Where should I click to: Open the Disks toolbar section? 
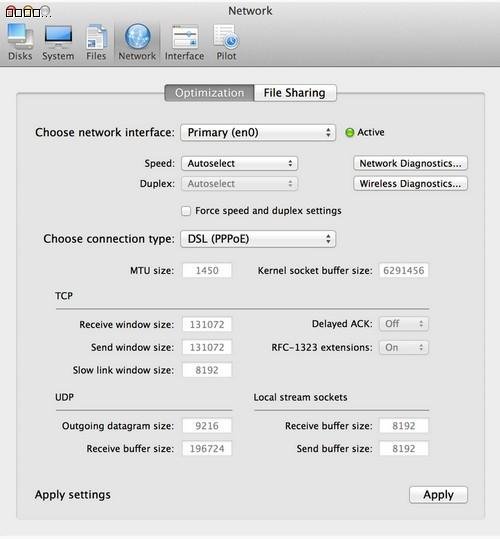tap(20, 42)
